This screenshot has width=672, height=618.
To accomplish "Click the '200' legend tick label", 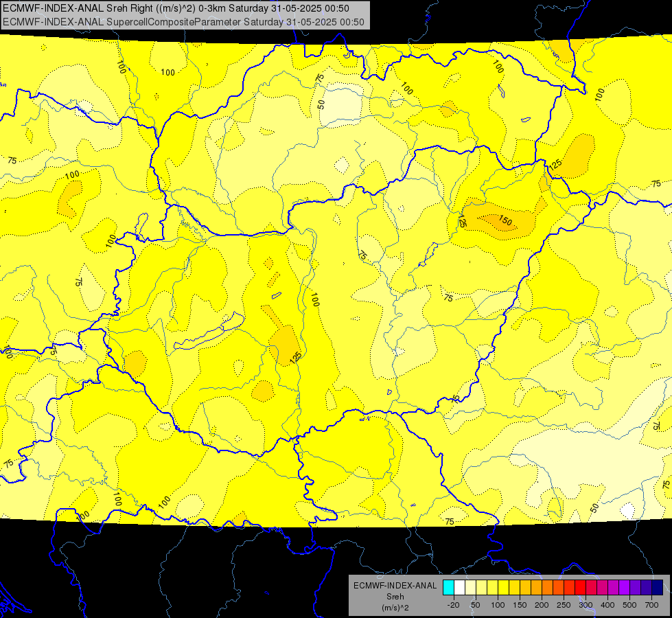I will pos(542,605).
